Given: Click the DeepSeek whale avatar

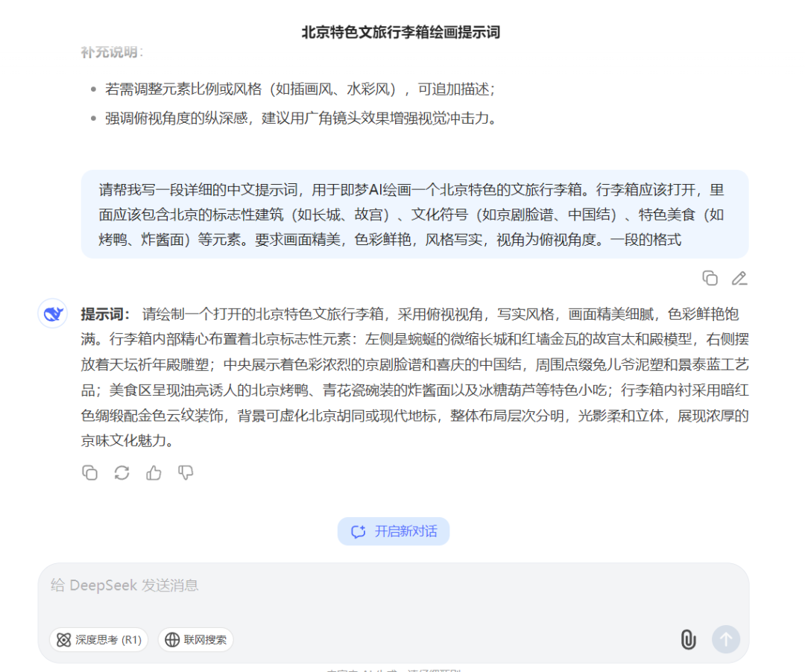Looking at the screenshot, I should [x=52, y=313].
